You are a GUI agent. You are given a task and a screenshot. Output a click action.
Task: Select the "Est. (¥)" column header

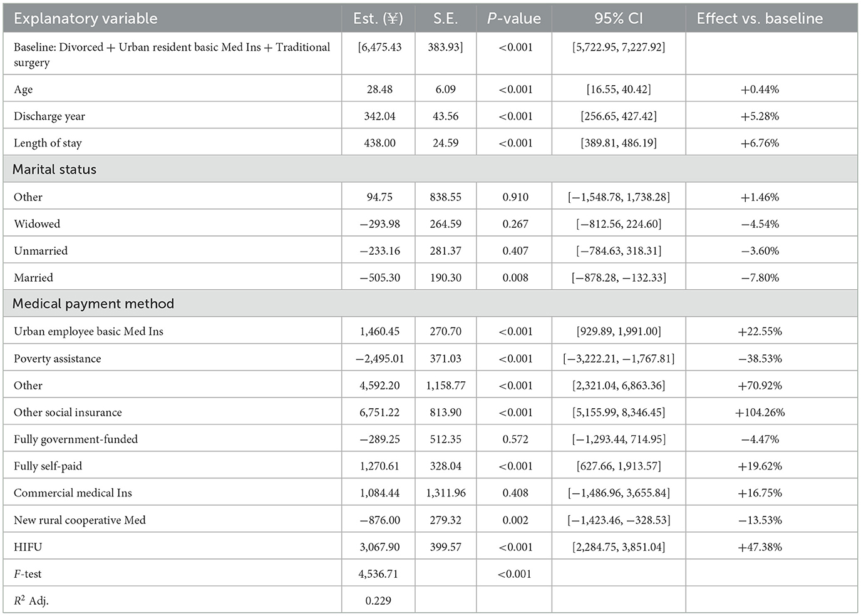pyautogui.click(x=378, y=19)
